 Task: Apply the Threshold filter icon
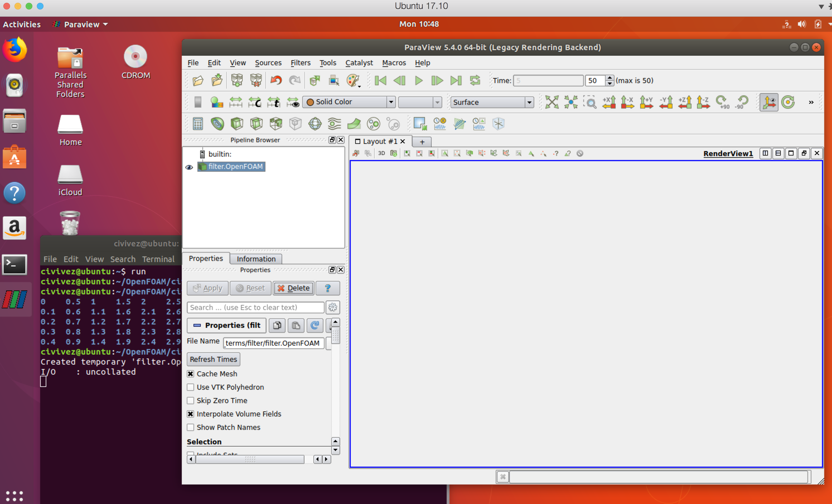[276, 124]
